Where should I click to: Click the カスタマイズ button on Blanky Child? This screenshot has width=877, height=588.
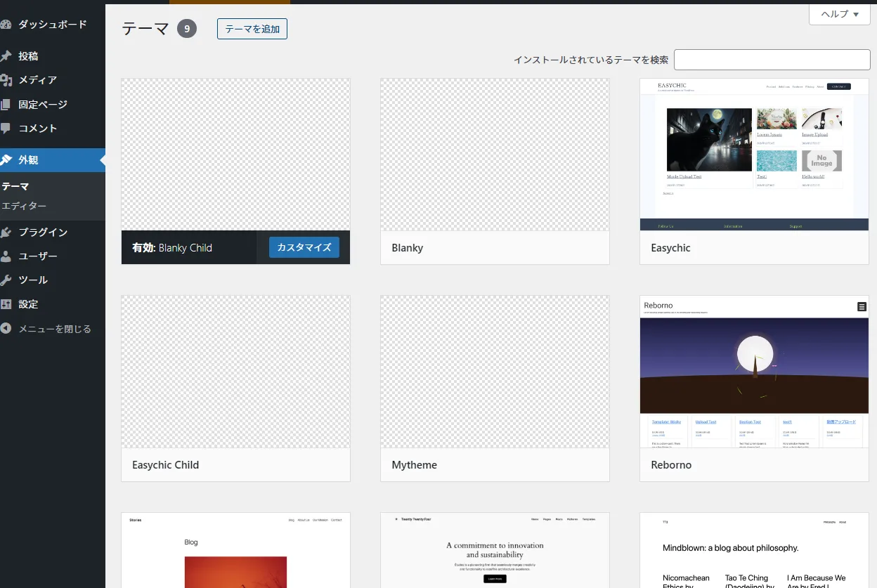pyautogui.click(x=304, y=247)
